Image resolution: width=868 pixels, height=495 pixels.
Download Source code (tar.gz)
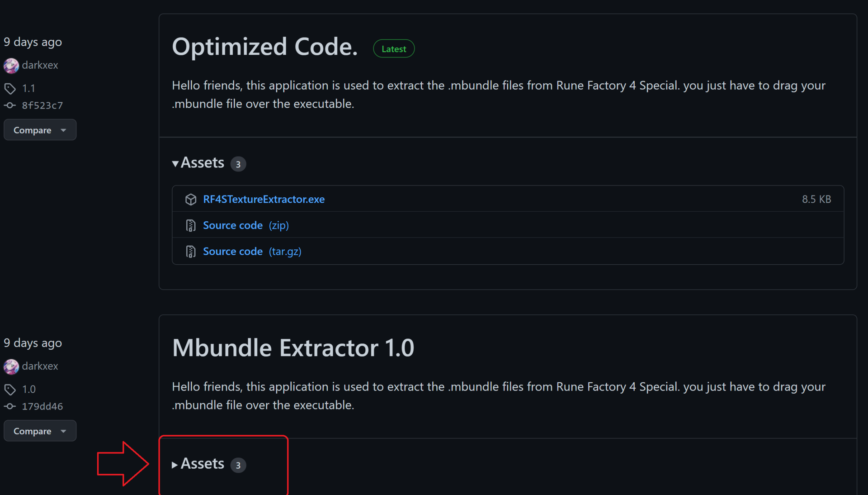pos(252,252)
